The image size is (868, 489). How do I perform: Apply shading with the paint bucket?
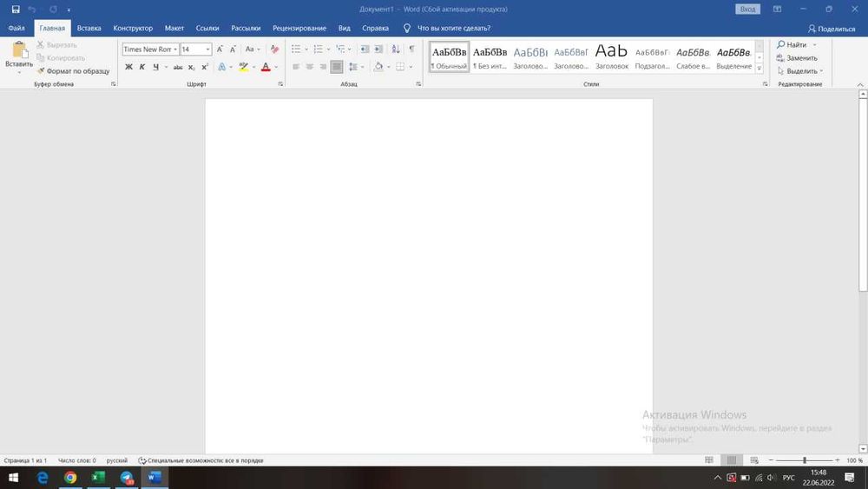[378, 67]
